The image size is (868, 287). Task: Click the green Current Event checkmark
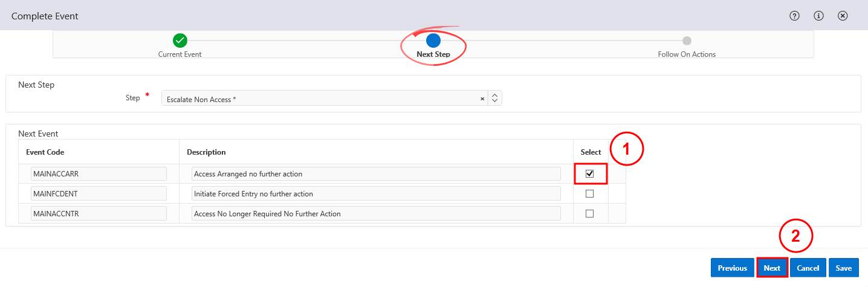point(180,40)
